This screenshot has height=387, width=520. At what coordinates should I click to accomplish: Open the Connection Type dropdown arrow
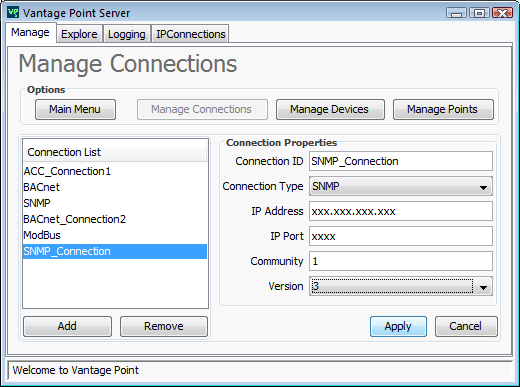[x=483, y=187]
